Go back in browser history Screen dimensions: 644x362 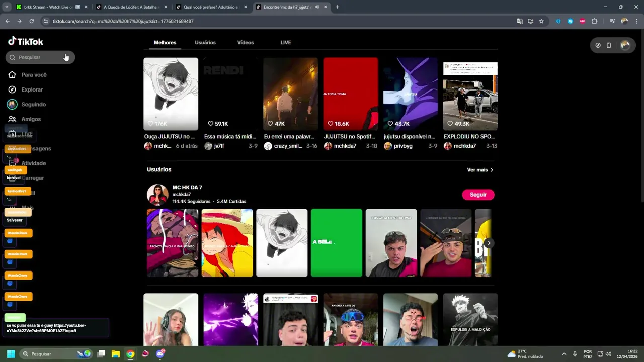point(7,21)
